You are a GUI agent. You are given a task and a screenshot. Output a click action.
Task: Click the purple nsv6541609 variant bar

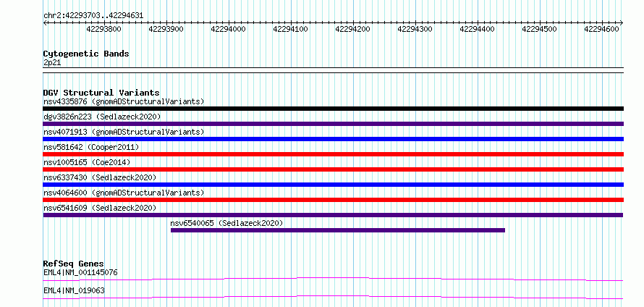click(x=333, y=215)
